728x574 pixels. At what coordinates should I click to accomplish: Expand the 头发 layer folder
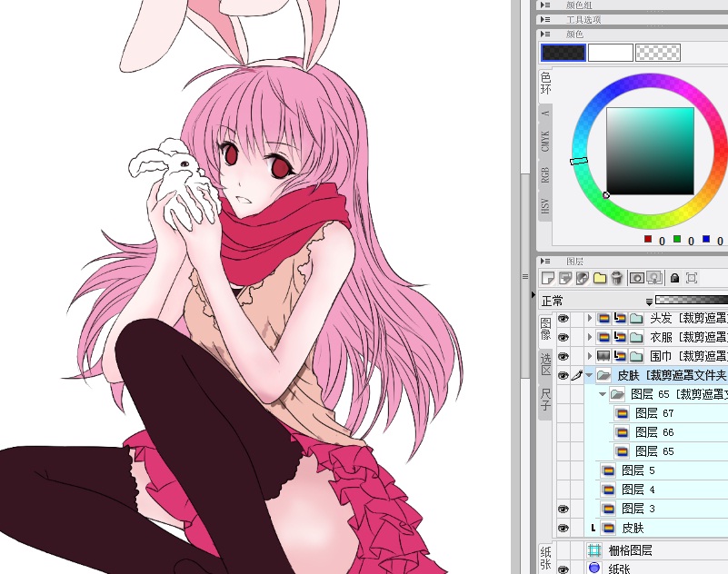590,318
